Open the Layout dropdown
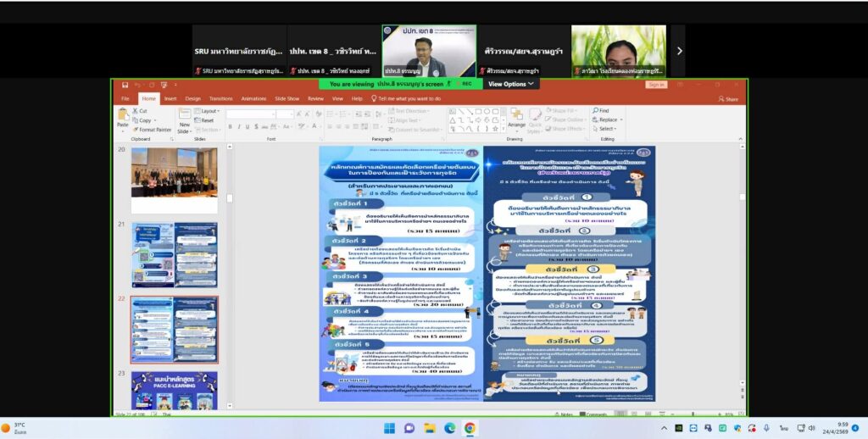Viewport: 868px width, 439px height. point(210,111)
